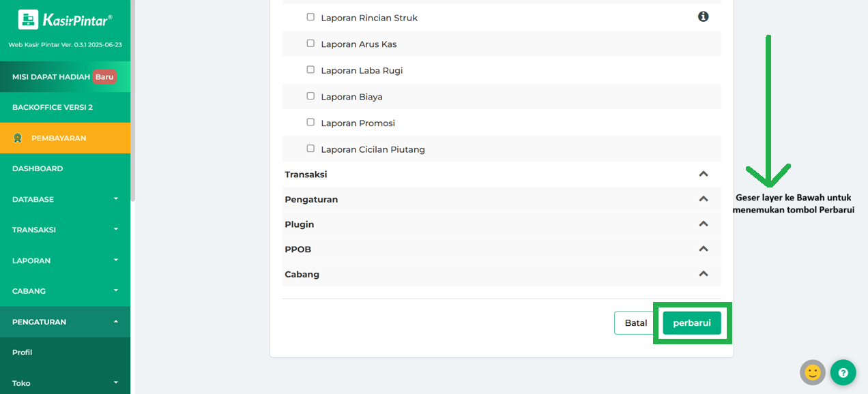Go to Backoffice Versi 2
The image size is (868, 394).
53,107
